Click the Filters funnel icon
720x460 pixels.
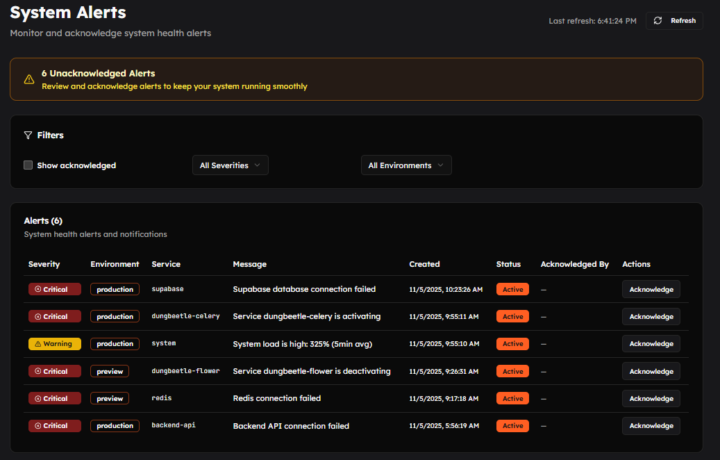[x=28, y=135]
